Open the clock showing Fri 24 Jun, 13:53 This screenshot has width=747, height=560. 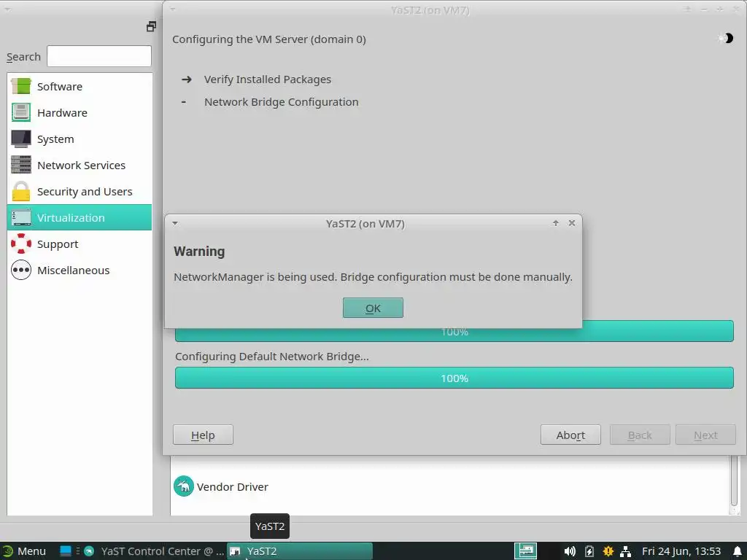681,551
